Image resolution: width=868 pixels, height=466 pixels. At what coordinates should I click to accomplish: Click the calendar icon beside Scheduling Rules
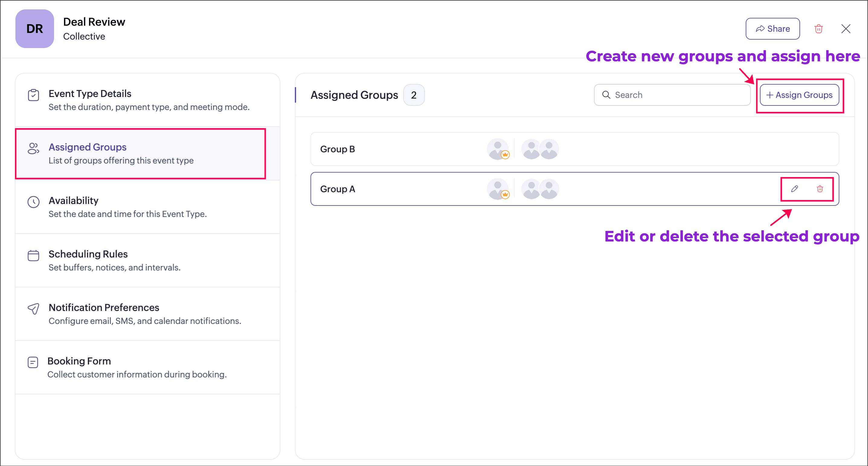click(33, 256)
